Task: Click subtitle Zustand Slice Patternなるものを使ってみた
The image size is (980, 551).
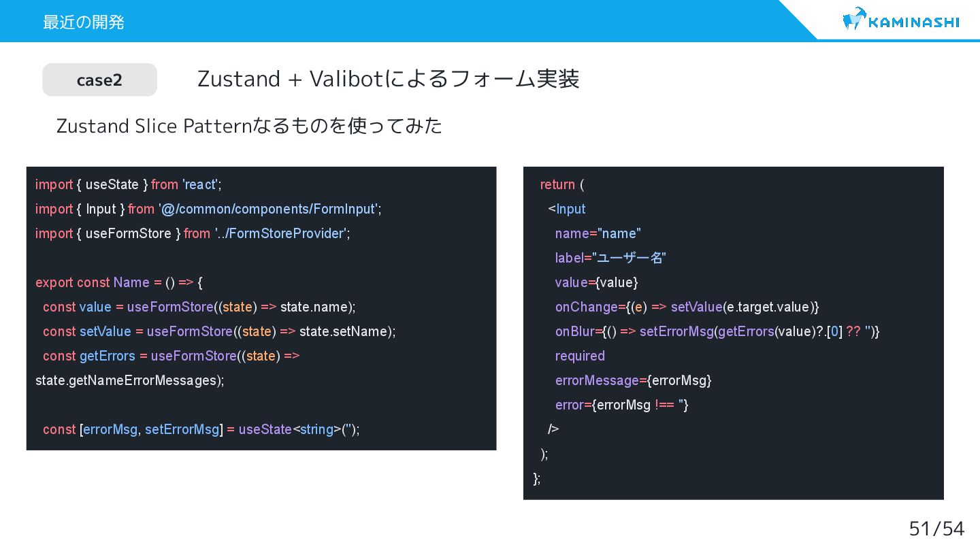Action: 249,126
